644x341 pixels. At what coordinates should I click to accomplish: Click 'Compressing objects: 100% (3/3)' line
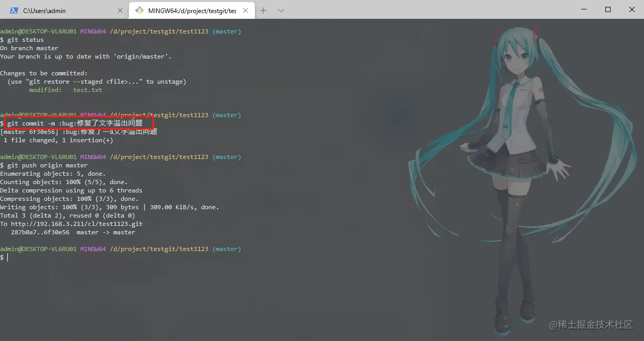point(69,199)
